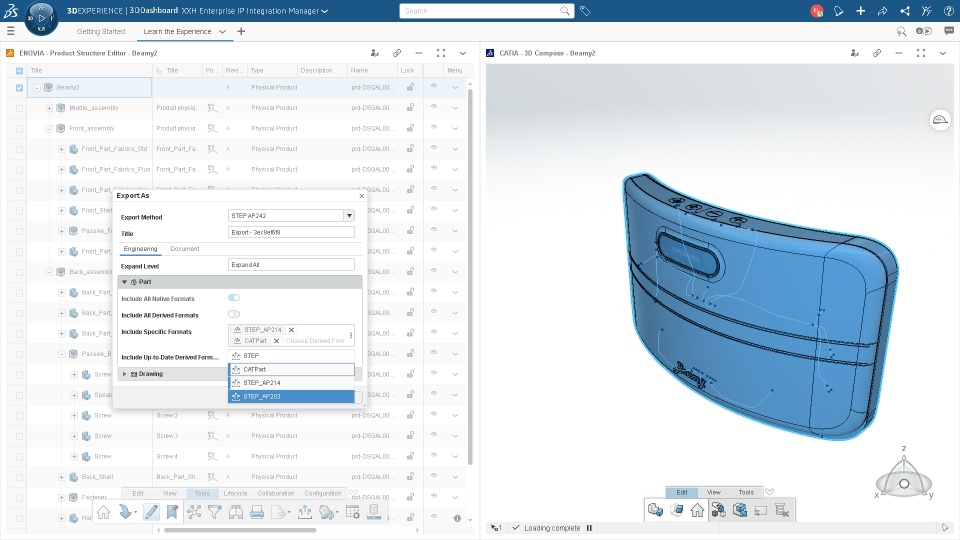960x540 pixels.
Task: Click the view helmet icon in the 3D viewer
Action: (x=940, y=119)
